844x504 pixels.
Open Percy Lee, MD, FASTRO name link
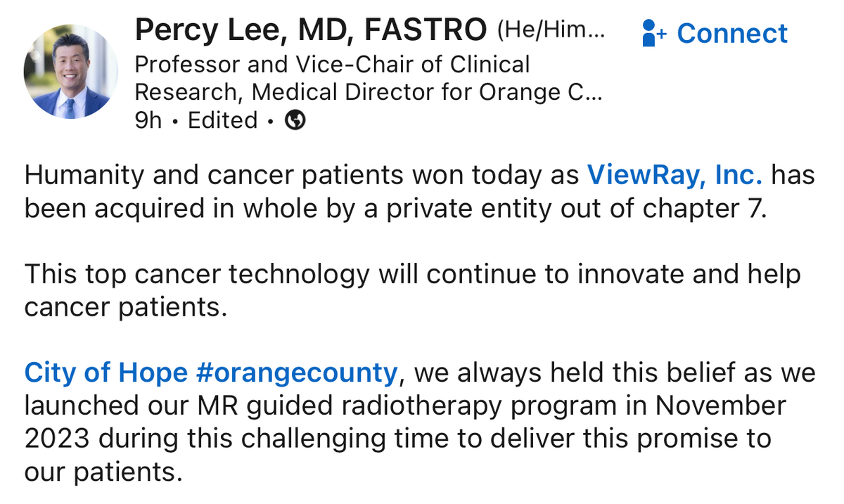310,30
